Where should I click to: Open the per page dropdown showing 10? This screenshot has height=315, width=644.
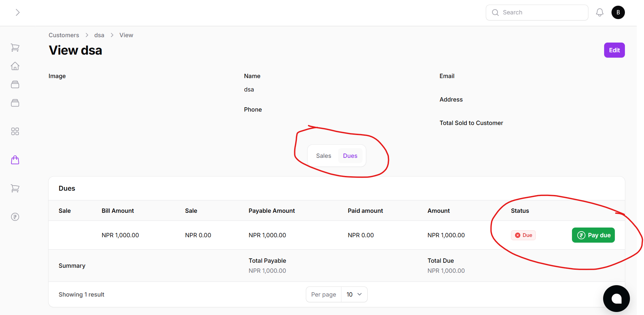pos(354,294)
